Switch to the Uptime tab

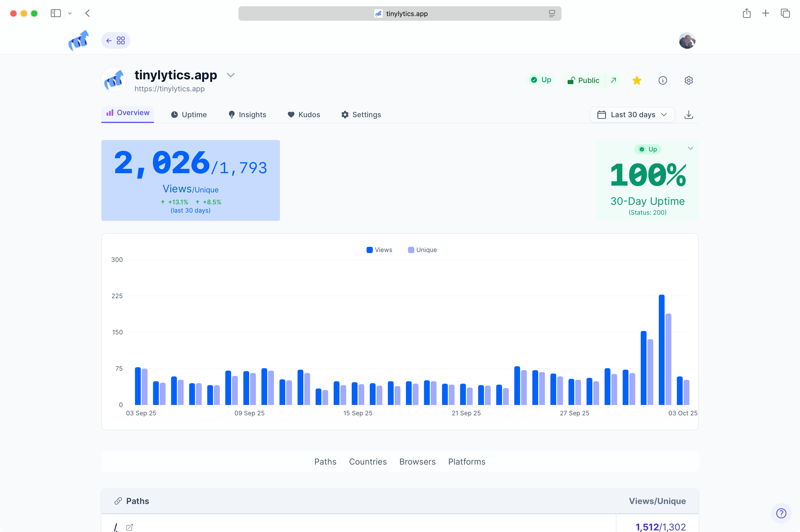click(x=189, y=115)
